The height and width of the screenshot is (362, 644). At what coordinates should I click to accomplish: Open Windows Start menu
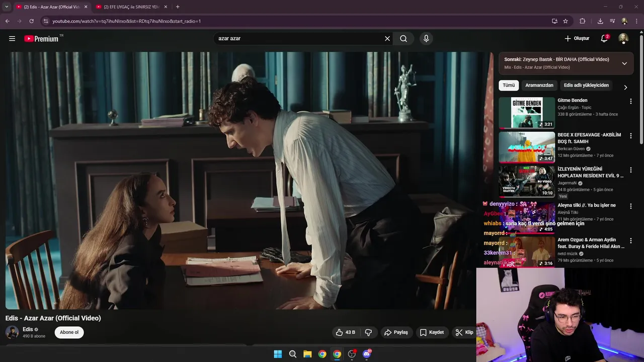(x=278, y=354)
